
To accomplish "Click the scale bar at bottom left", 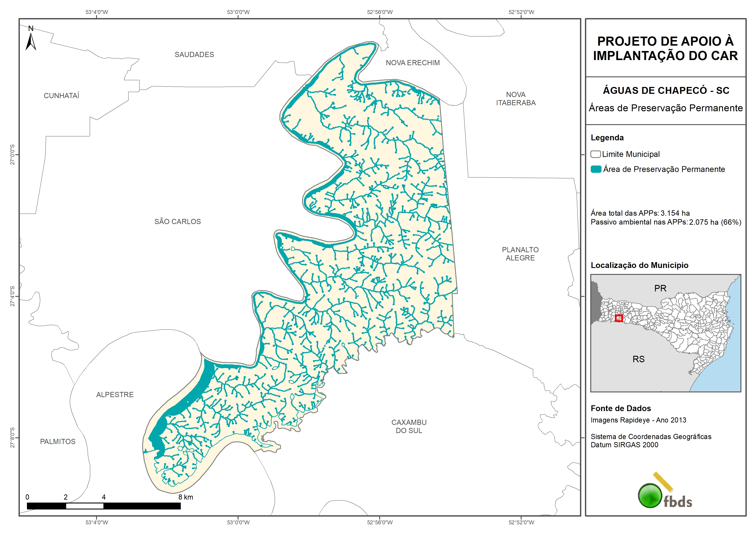I will pyautogui.click(x=103, y=506).
